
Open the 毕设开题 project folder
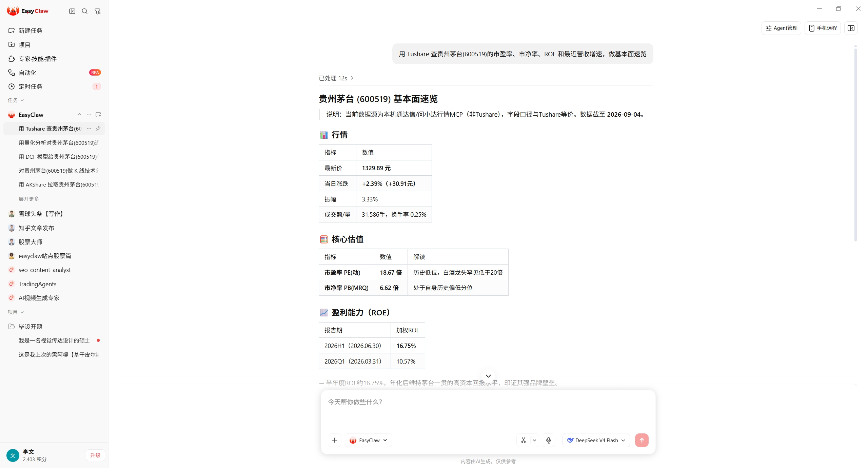54,327
